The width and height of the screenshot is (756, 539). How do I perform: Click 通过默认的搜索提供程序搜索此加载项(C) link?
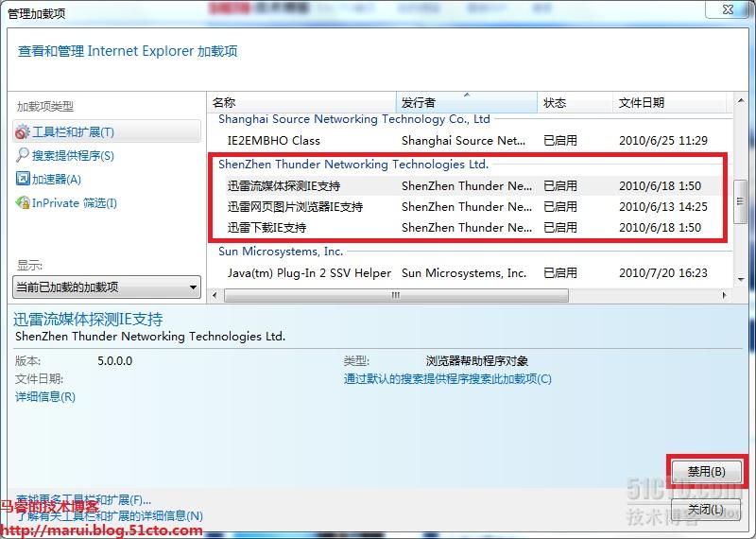tap(447, 379)
